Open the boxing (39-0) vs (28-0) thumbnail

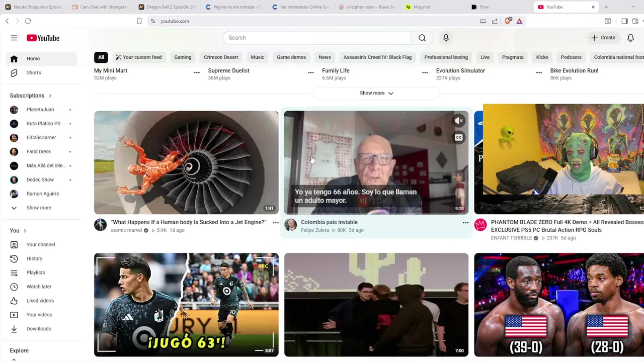click(559, 305)
